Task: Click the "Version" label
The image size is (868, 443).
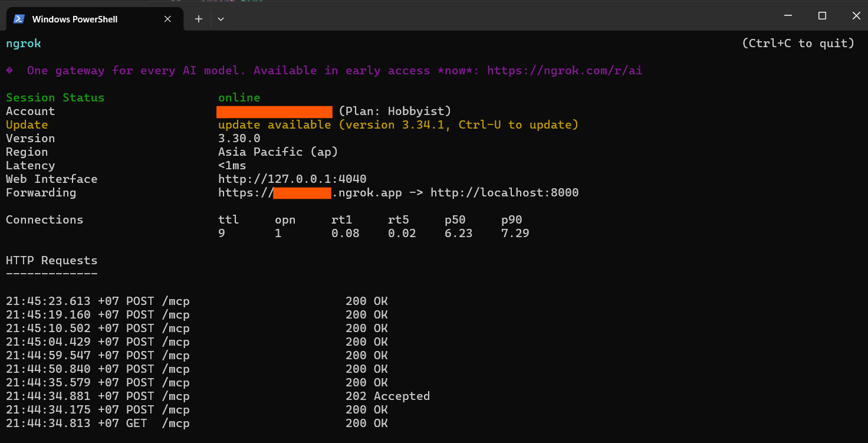Action: coord(31,139)
